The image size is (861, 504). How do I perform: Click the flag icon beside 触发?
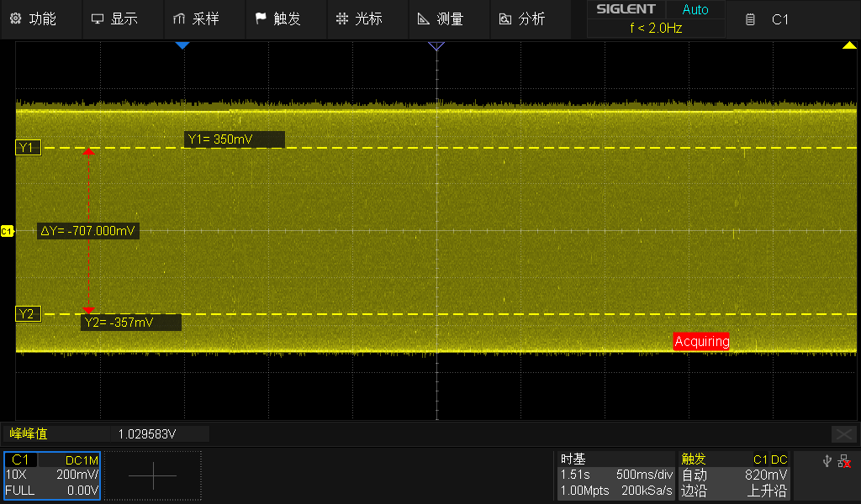coord(261,18)
